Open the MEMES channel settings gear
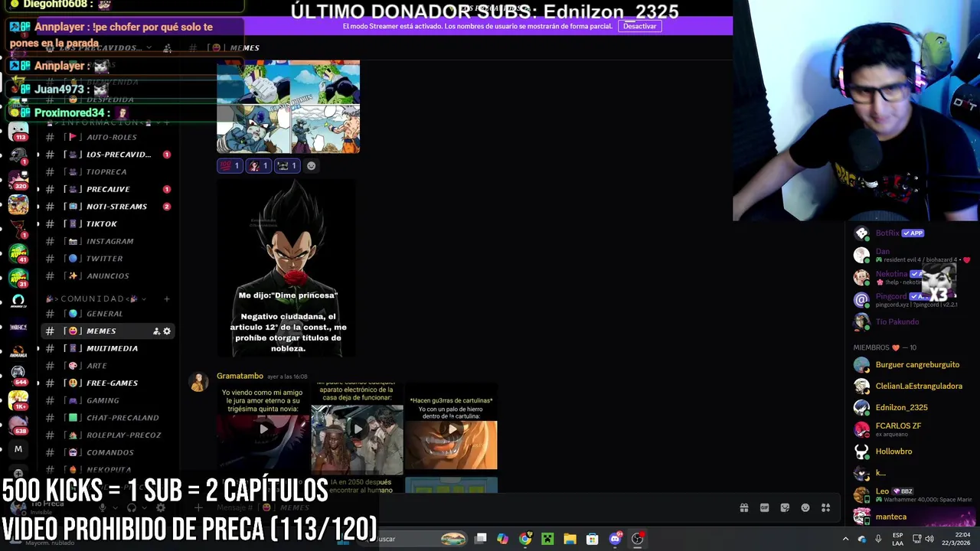The height and width of the screenshot is (551, 980). tap(167, 331)
